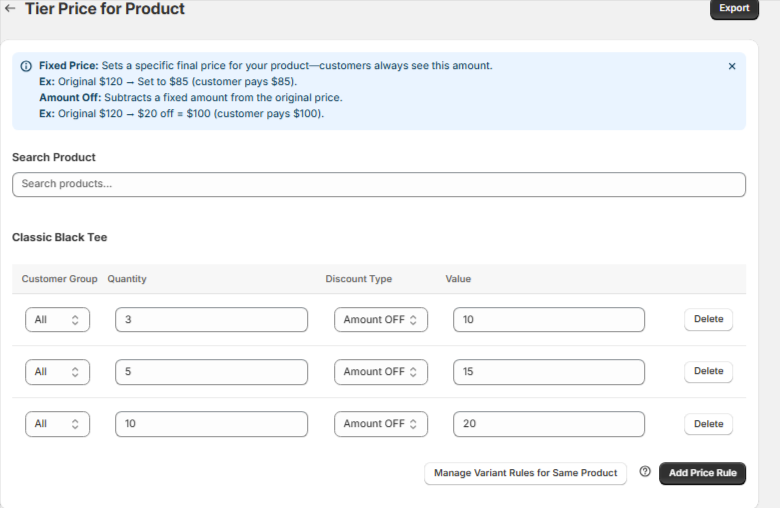Viewport: 780px width, 508px height.
Task: Focus the Search products field
Action: 379,184
